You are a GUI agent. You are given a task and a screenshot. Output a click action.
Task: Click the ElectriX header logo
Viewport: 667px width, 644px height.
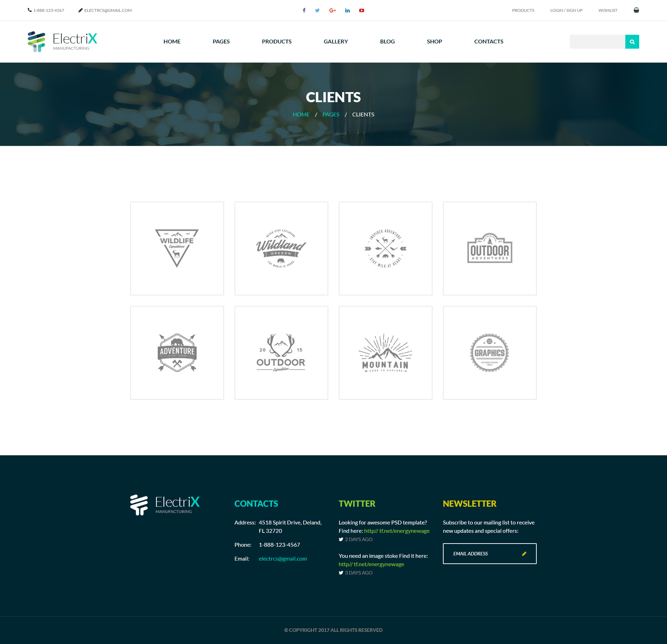coord(63,41)
